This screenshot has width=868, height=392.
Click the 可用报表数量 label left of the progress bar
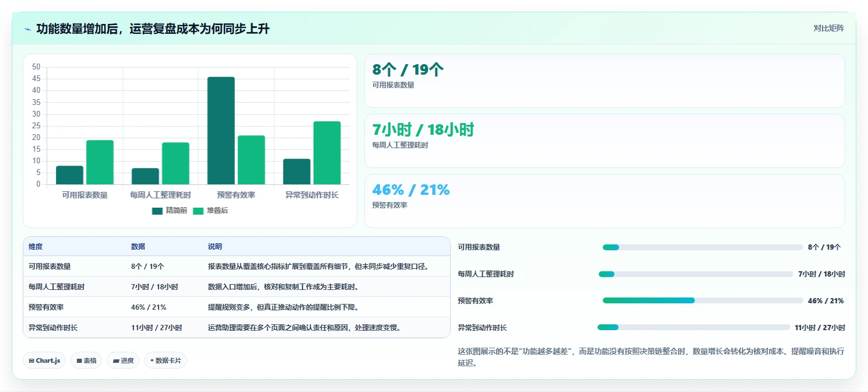[479, 247]
